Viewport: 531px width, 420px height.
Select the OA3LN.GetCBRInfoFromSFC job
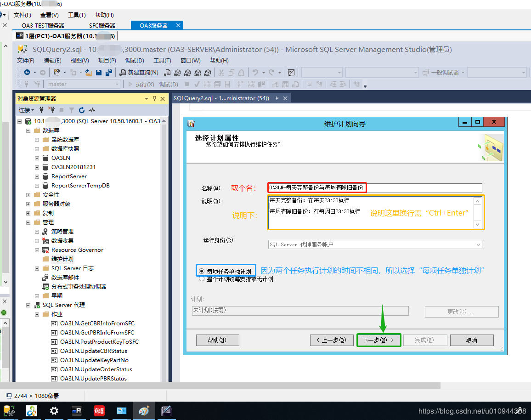tap(97, 324)
